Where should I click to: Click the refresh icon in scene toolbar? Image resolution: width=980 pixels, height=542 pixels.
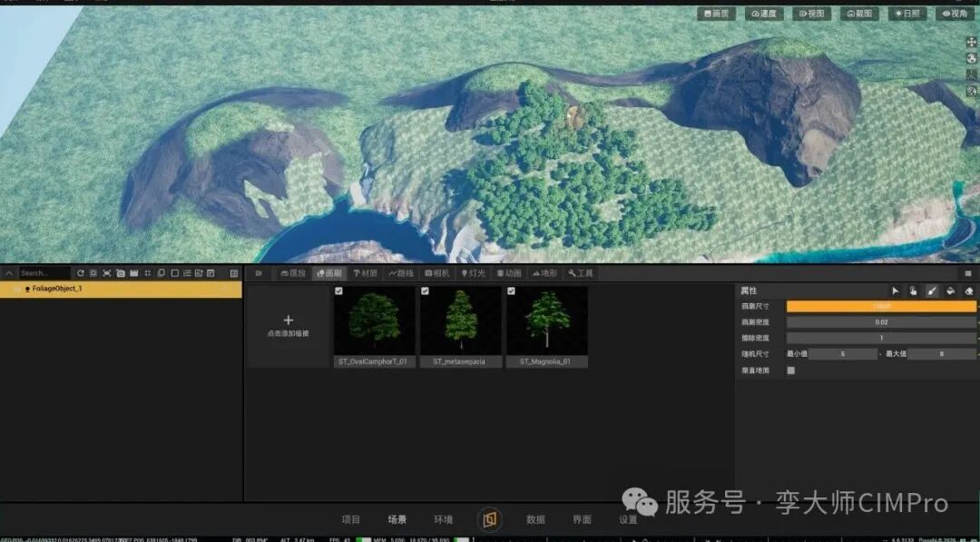(80, 273)
